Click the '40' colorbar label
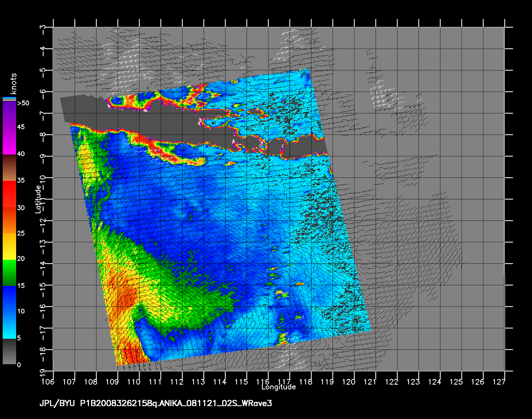 click(x=21, y=154)
